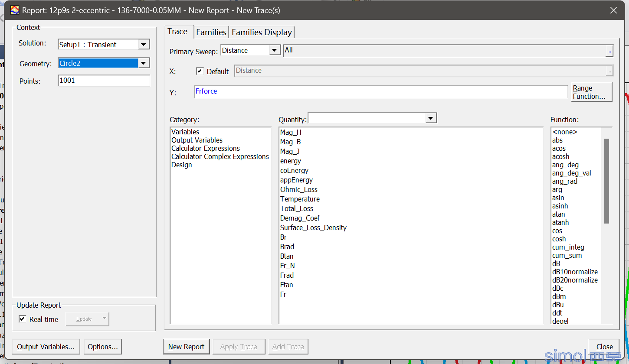The image size is (629, 364).
Task: Select Ftan in the quantity list
Action: [286, 285]
